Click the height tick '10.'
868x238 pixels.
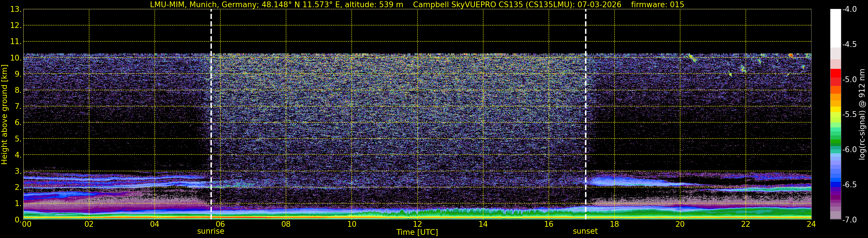coord(16,58)
